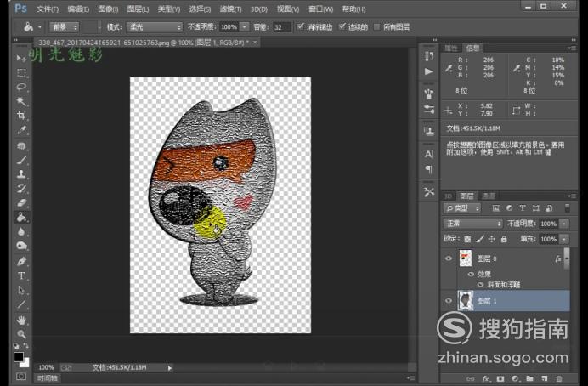Viewport: 588px width, 386px height.
Task: Select the Zoom tool
Action: [21, 334]
